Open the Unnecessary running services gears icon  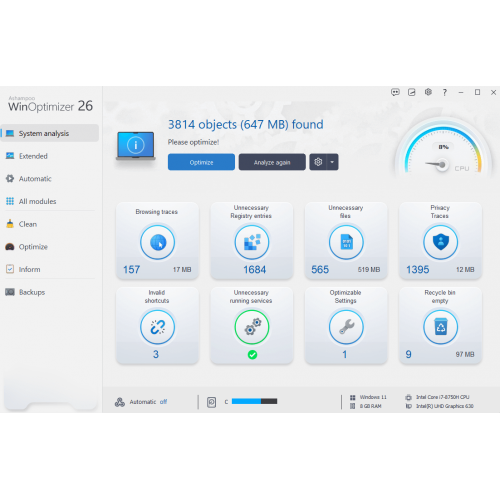point(252,327)
